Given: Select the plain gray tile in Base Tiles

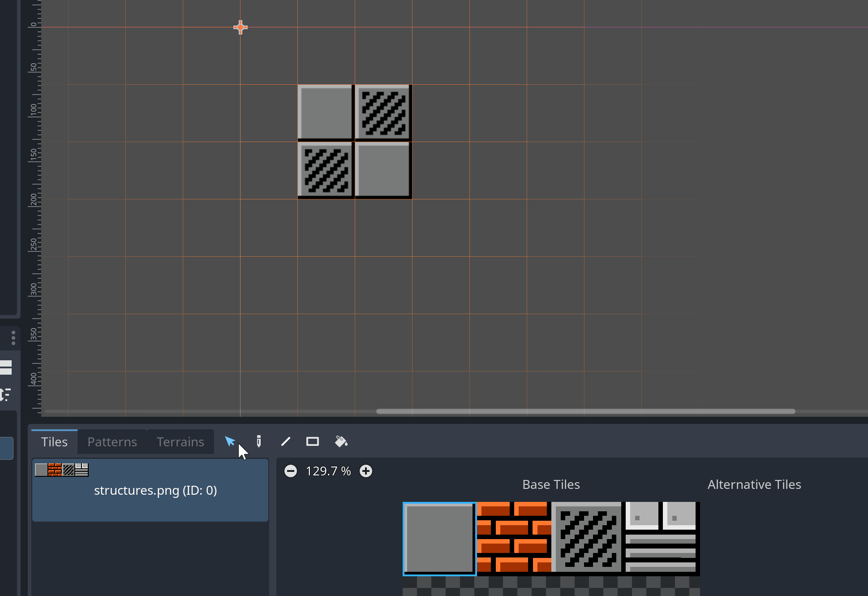Looking at the screenshot, I should (439, 539).
